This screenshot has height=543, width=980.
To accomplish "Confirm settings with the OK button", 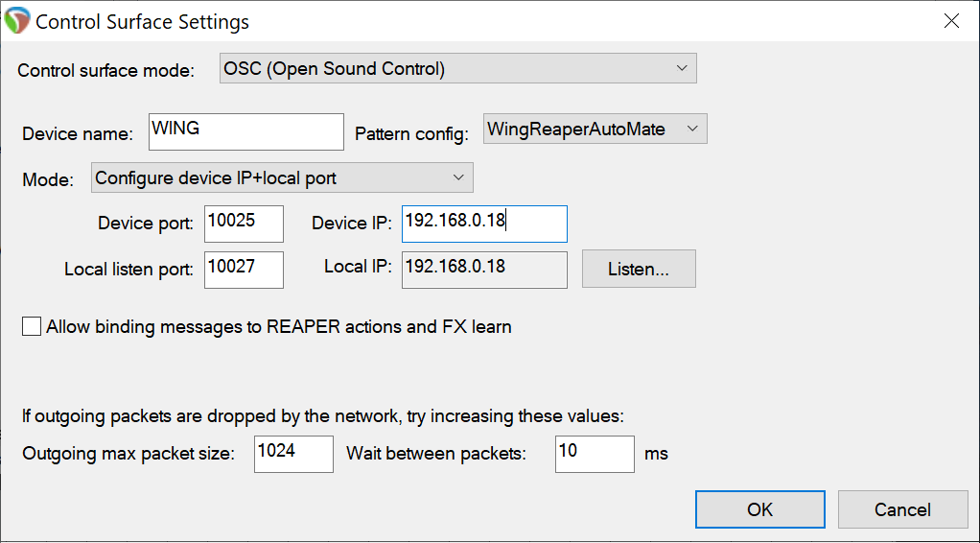I will pyautogui.click(x=760, y=509).
